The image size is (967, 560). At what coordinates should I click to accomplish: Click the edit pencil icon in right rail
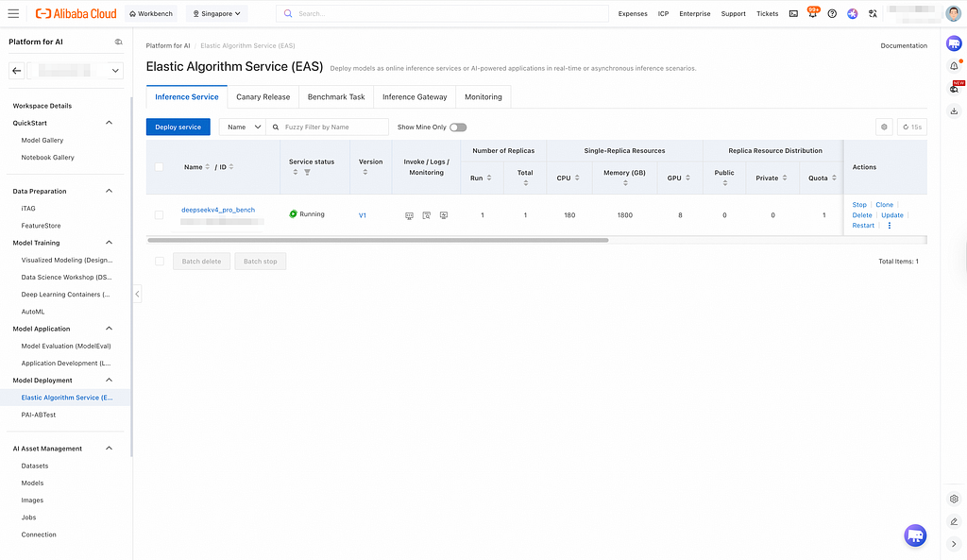coord(954,522)
